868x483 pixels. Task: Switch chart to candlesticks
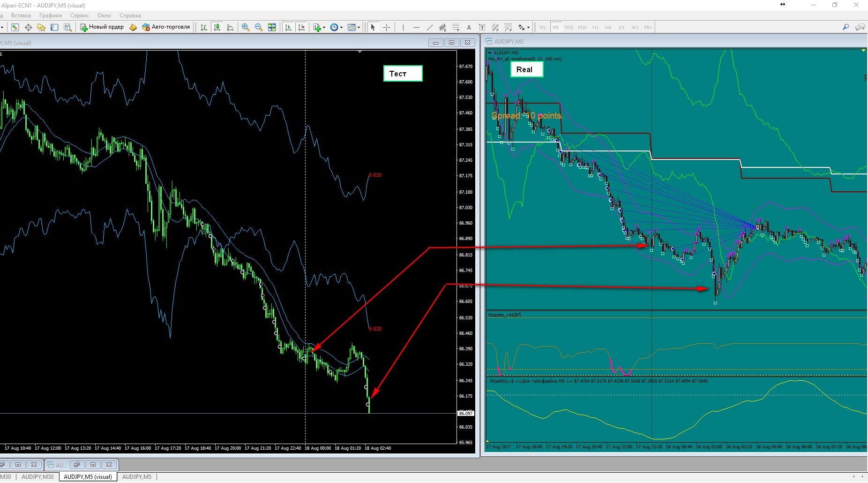(217, 27)
